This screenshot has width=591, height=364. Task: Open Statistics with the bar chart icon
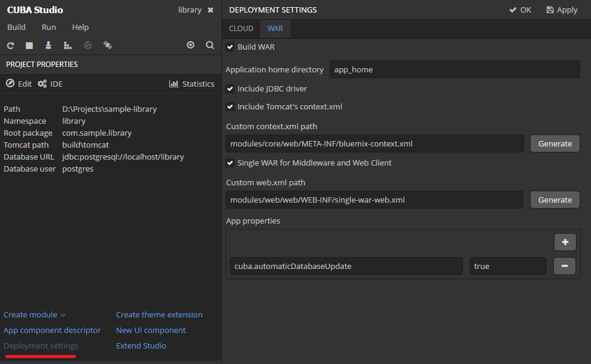[x=191, y=84]
